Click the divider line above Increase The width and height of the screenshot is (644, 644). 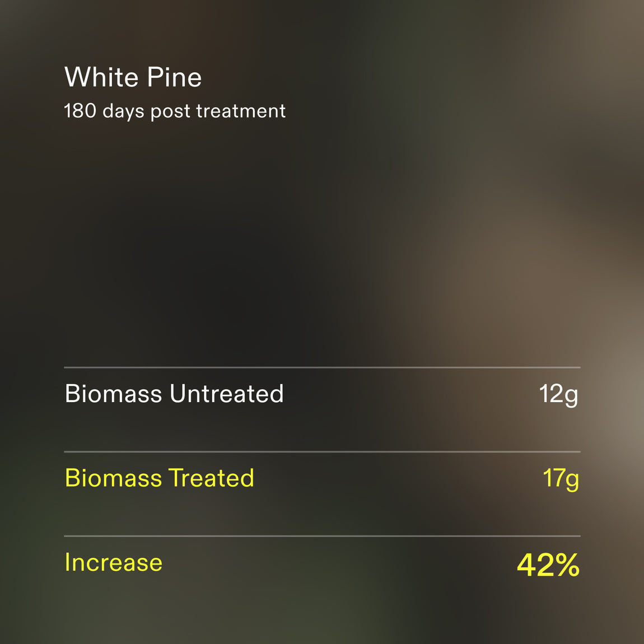323,535
